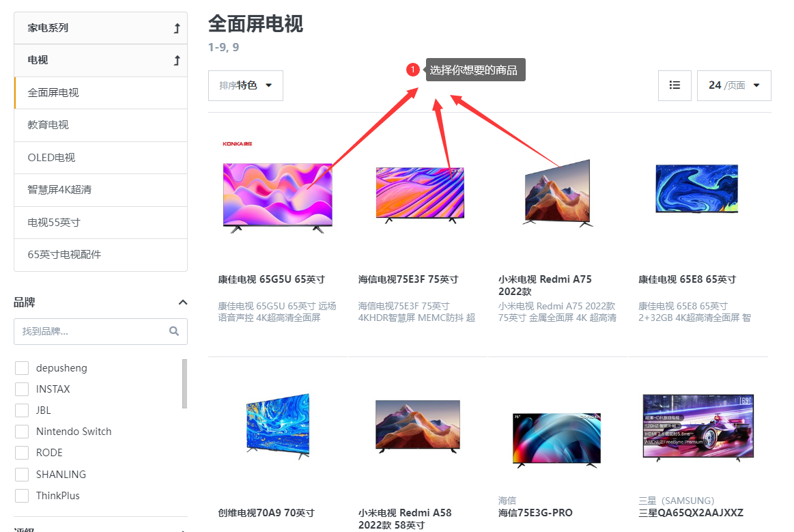Open 海信电视75E3F 75英寸 product link
Screen dimensions: 794x532
(408, 279)
